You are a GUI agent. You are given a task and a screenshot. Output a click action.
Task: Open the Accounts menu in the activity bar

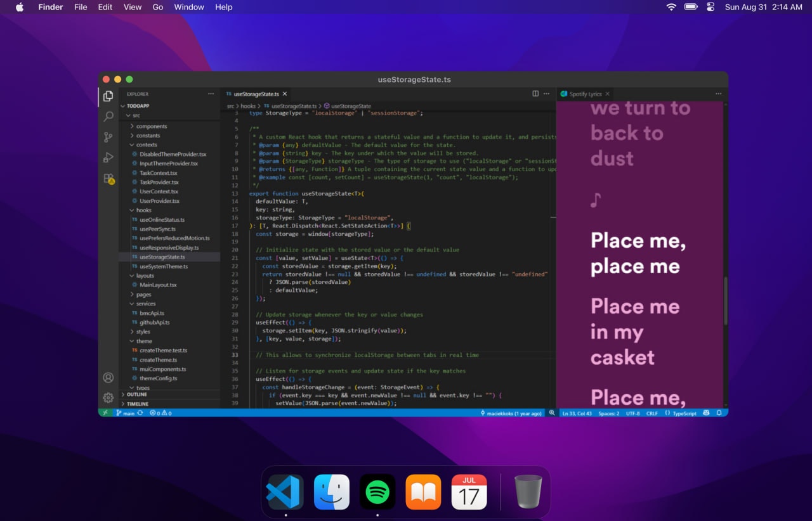(108, 378)
